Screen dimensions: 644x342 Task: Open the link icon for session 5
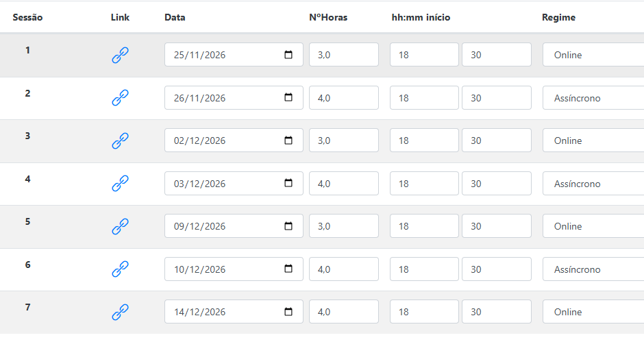tap(120, 226)
